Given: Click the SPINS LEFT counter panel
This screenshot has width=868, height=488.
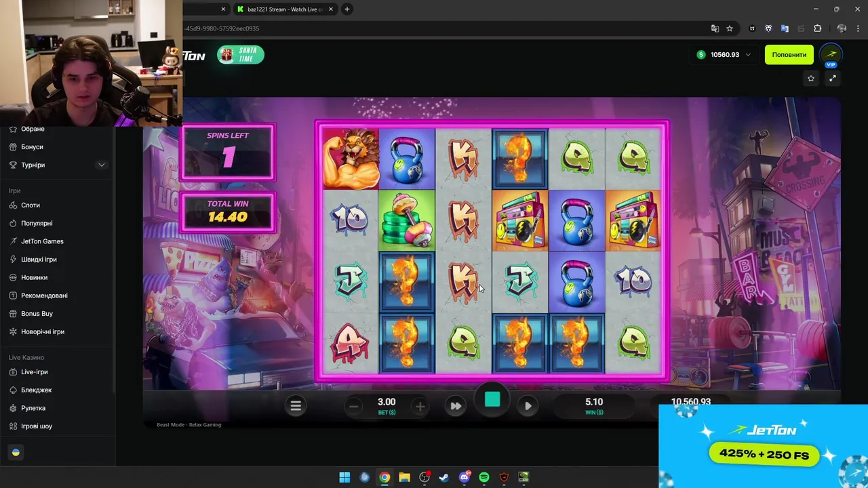Looking at the screenshot, I should 228,152.
